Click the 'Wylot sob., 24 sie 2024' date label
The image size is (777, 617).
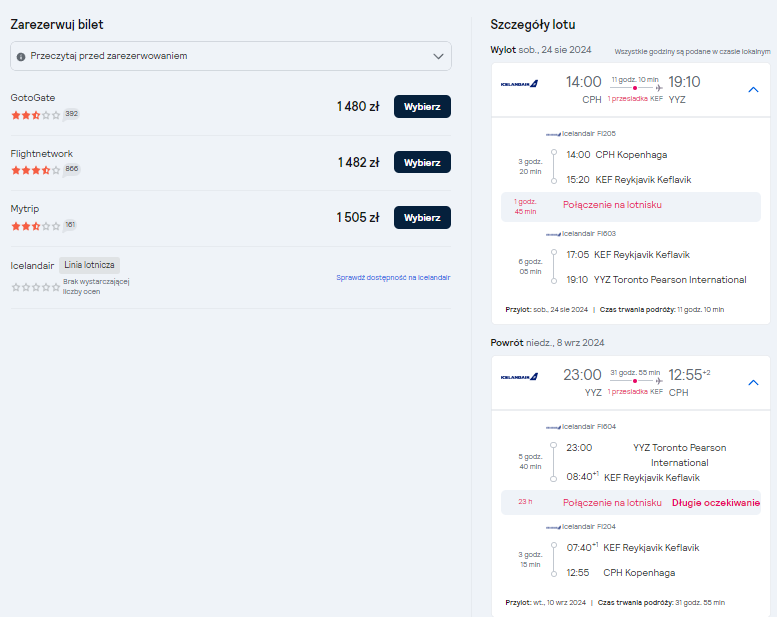[541, 50]
